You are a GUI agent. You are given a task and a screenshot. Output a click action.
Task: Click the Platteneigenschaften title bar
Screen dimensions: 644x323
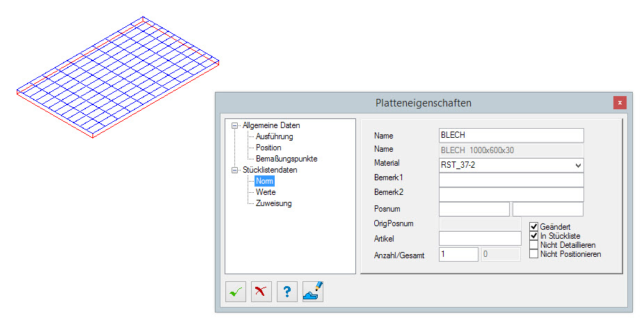(x=424, y=103)
